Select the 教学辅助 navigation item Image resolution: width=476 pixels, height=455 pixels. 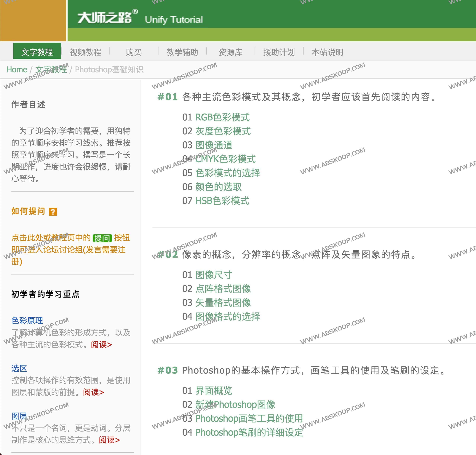pyautogui.click(x=182, y=52)
